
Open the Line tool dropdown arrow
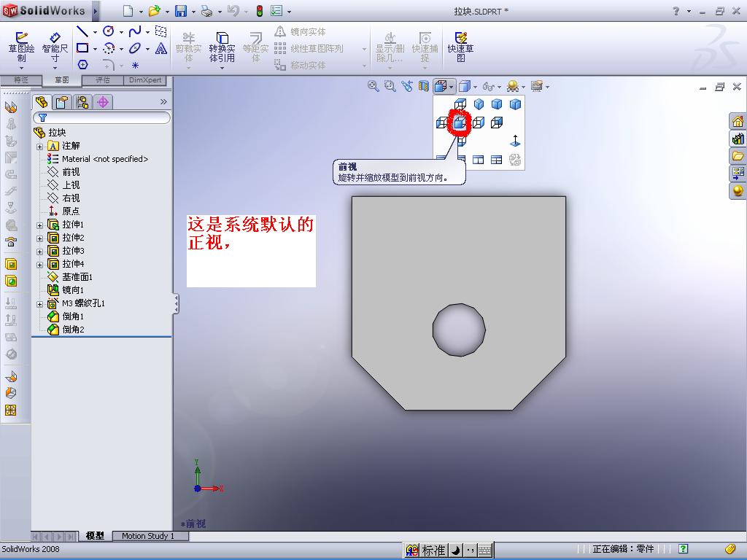tap(95, 32)
